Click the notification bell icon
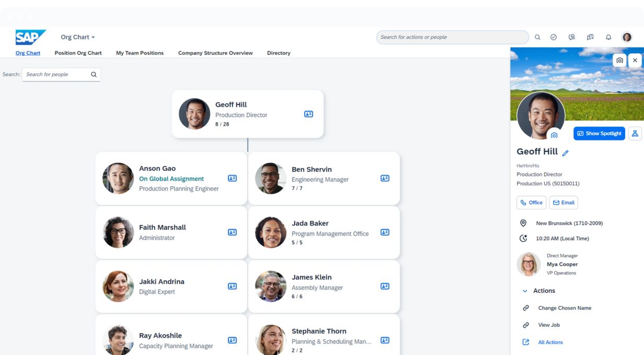 pyautogui.click(x=608, y=37)
